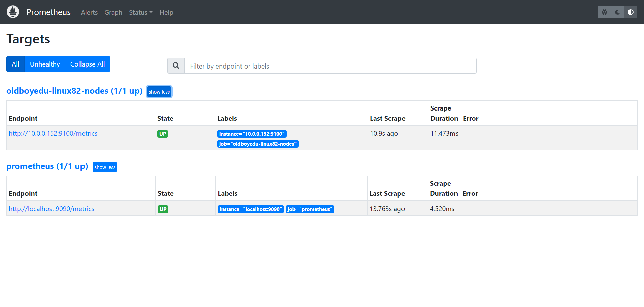Click the UP badge for 10.0.0.152 target
Image resolution: width=644 pixels, height=307 pixels.
click(163, 134)
